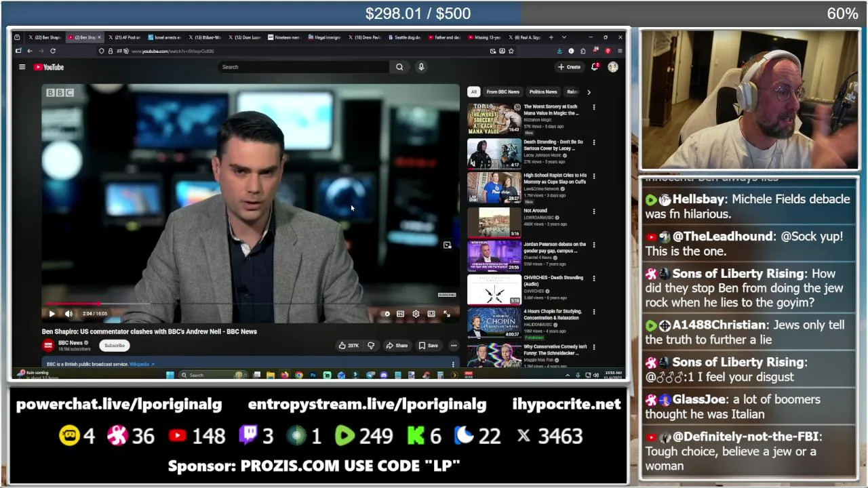Open video player settings gear

[416, 314]
